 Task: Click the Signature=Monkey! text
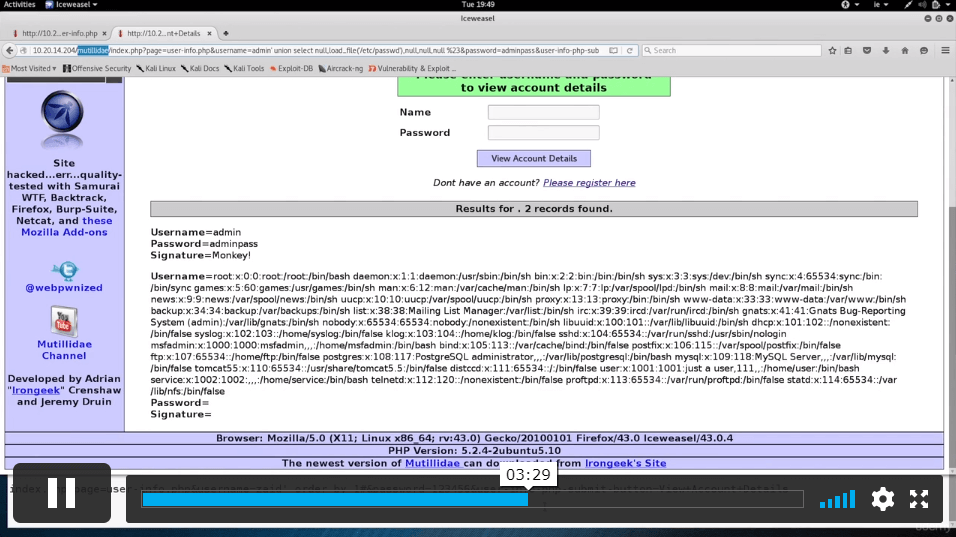[x=201, y=255]
